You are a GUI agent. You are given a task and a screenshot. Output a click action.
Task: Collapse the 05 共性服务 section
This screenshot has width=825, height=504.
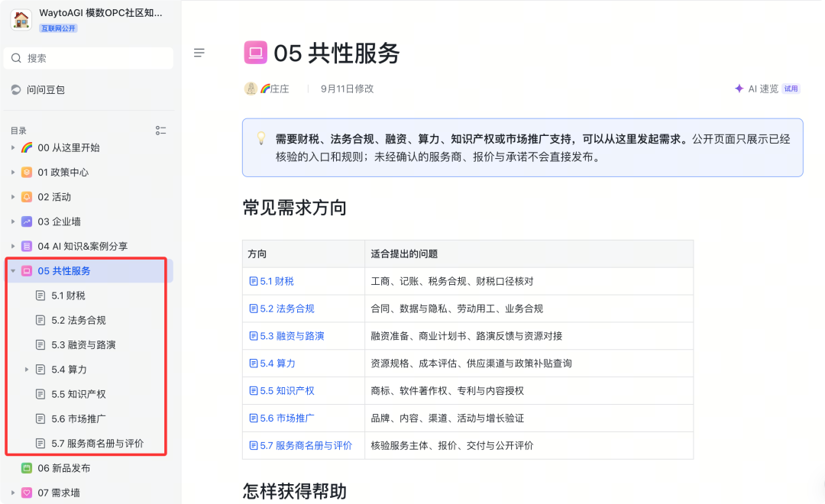click(x=13, y=271)
